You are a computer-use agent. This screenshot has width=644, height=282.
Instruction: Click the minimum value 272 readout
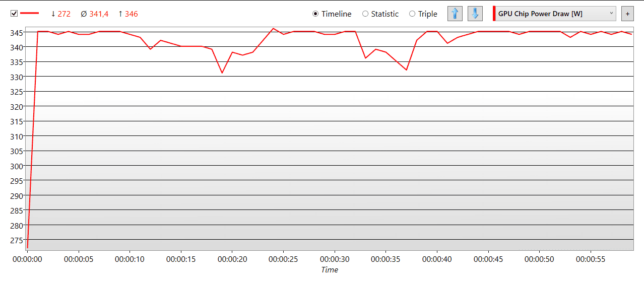61,14
